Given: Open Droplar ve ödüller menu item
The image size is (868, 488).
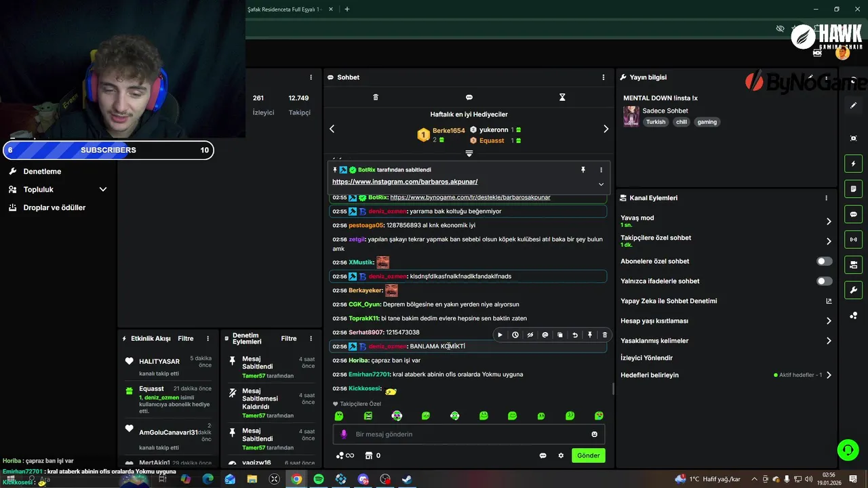Looking at the screenshot, I should pos(54,207).
